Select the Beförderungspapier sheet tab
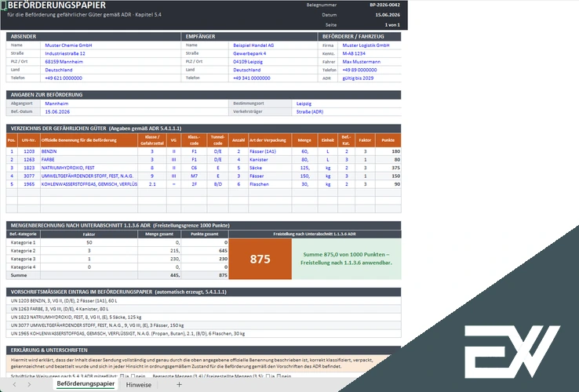 [x=86, y=384]
